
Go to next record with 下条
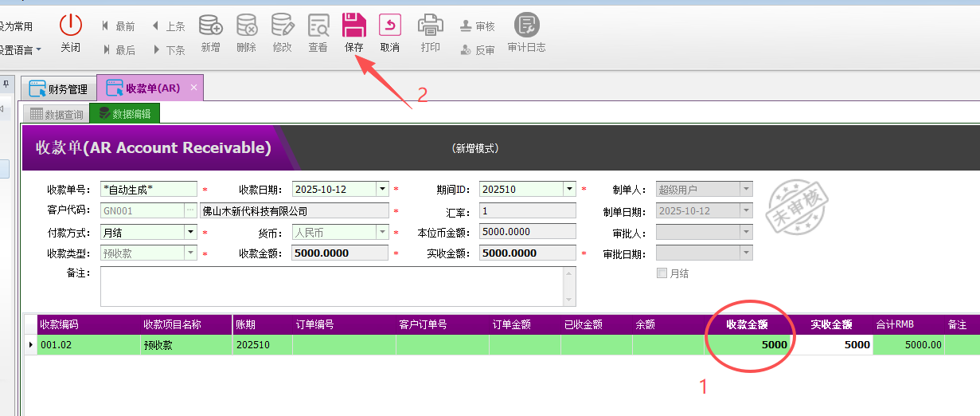(x=168, y=49)
